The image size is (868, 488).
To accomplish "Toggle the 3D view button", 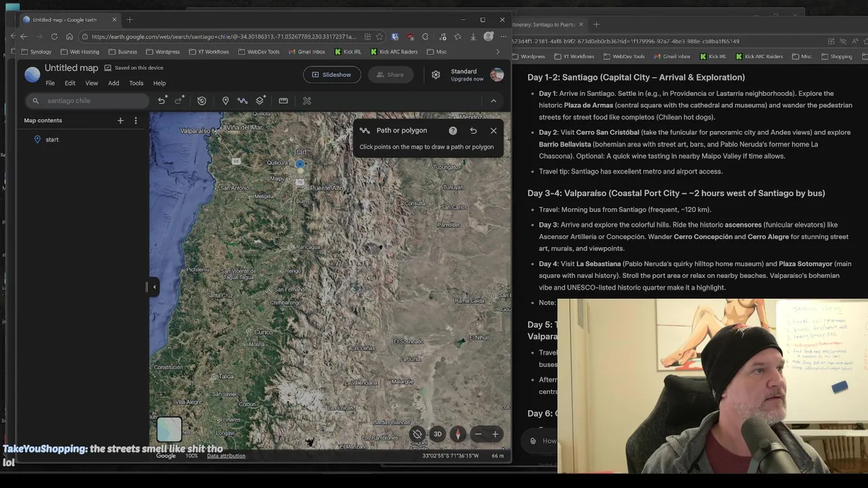I will 437,434.
